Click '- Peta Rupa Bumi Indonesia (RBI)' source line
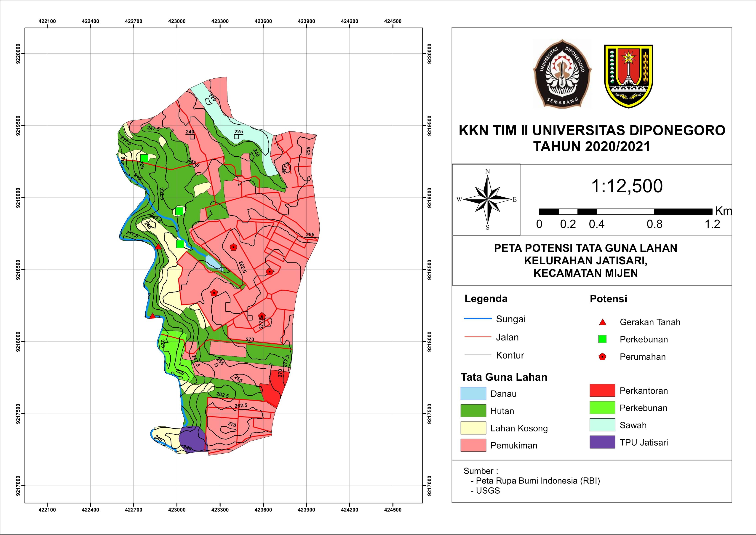 tap(535, 481)
